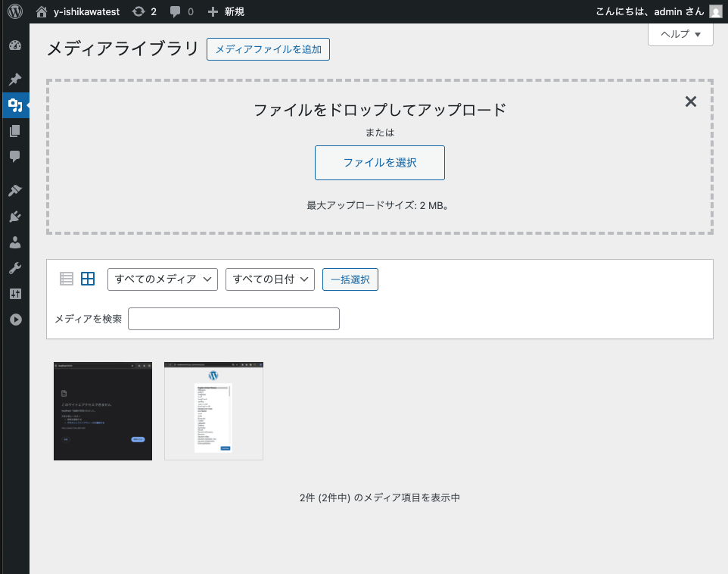
Task: Open comments bubble in admin bar
Action: 182,11
